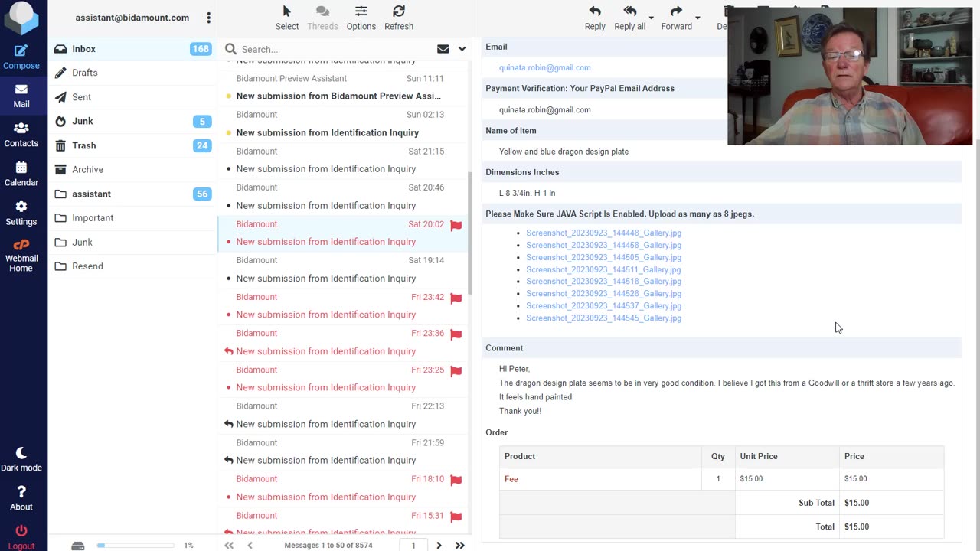
Task: Toggle unread filter envelope icon
Action: 443,49
